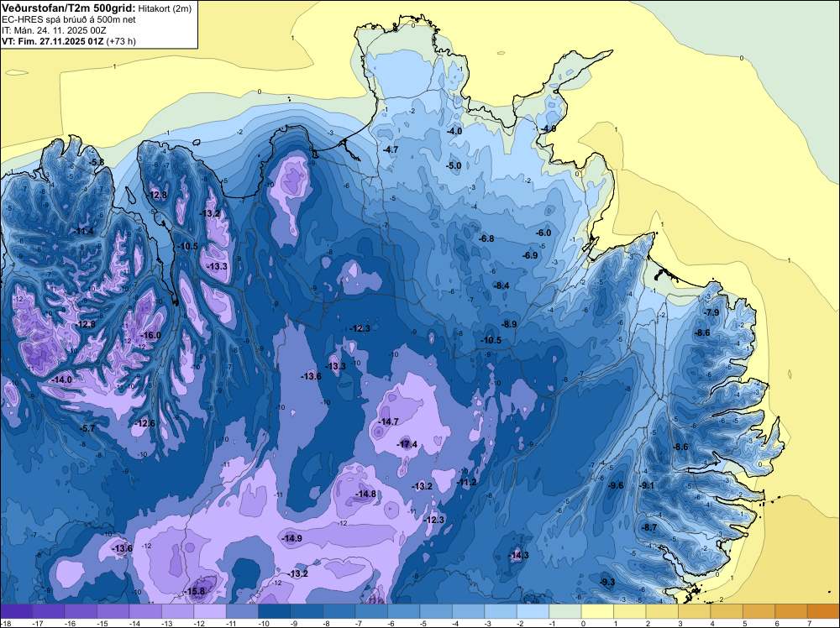The image size is (840, 628).
Task: Select the -8.7 temperature label
Action: (x=649, y=528)
